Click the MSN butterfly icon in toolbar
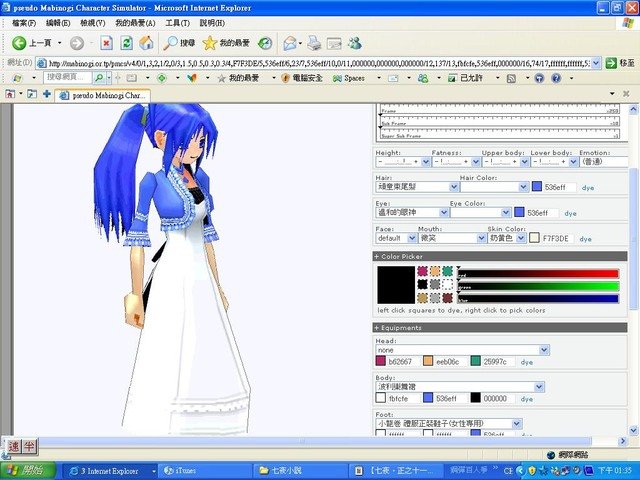 coord(192,78)
